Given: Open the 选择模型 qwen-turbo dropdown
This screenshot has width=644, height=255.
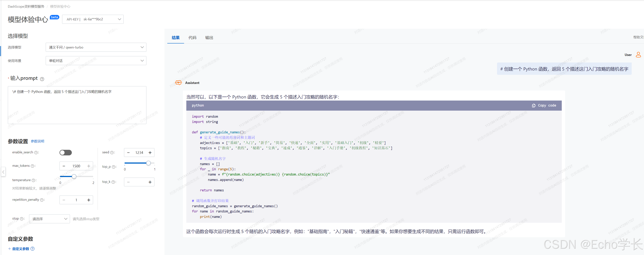Looking at the screenshot, I should [x=96, y=47].
